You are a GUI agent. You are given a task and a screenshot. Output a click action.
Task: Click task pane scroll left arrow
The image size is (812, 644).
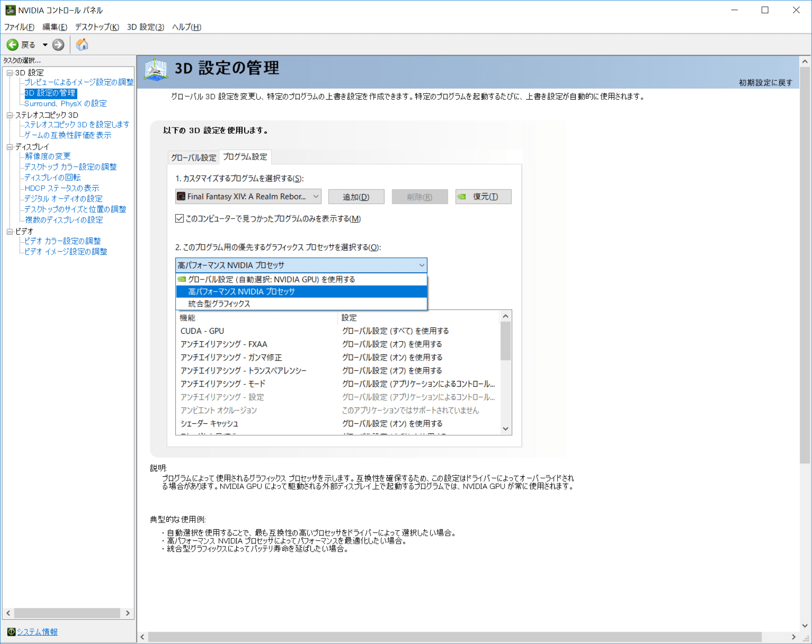(8, 613)
